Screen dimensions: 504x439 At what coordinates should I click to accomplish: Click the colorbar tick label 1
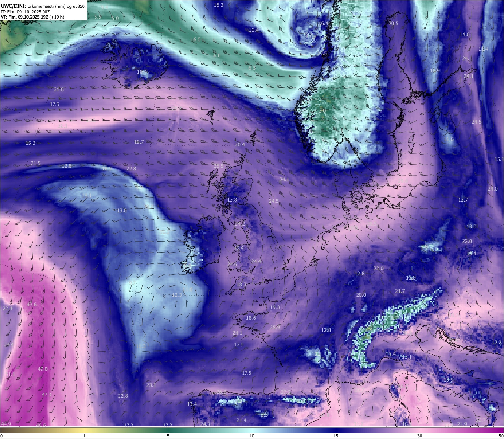pyautogui.click(x=84, y=436)
